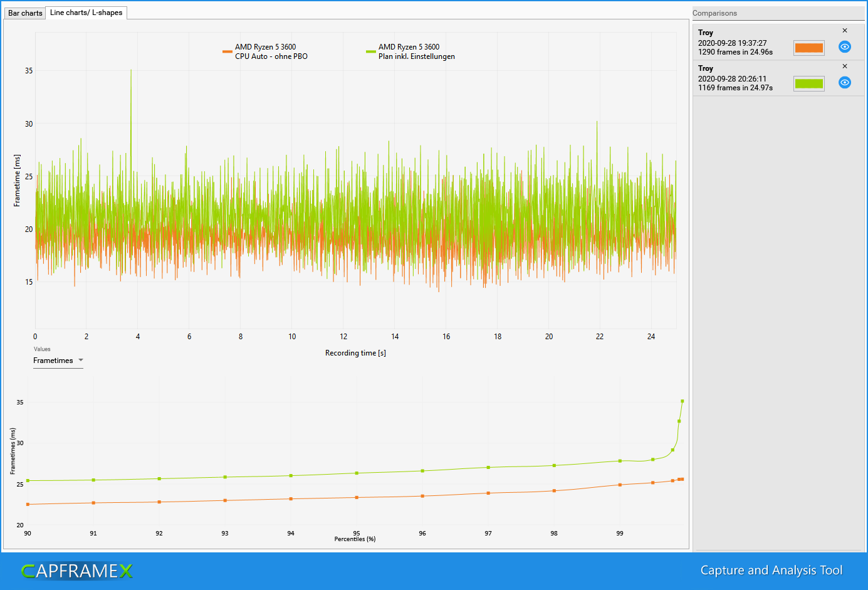This screenshot has height=590, width=868.
Task: Select the Line charts/ L-shapes tab
Action: (86, 13)
